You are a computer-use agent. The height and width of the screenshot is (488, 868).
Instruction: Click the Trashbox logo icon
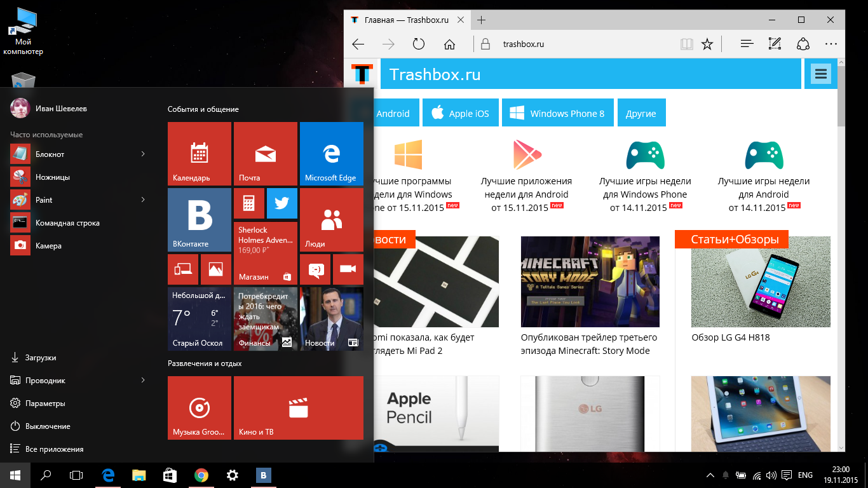point(362,74)
